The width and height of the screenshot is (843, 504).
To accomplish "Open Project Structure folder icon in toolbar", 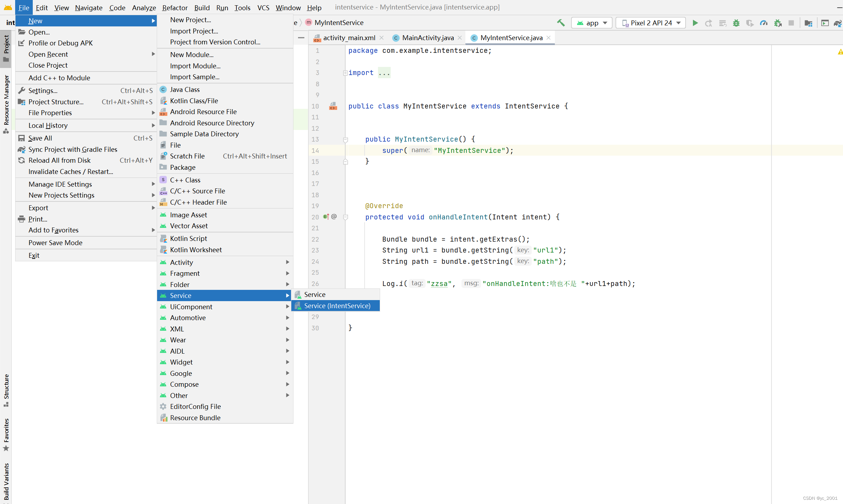I will pos(808,23).
